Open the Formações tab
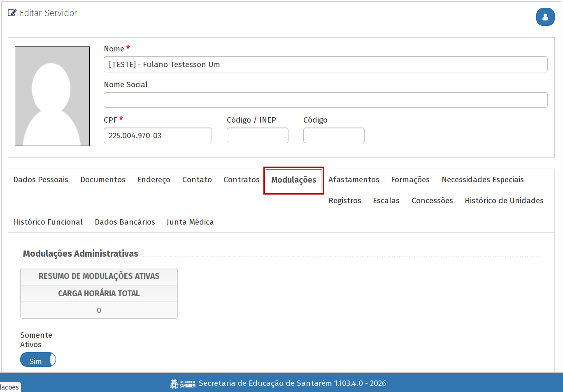 click(x=410, y=180)
